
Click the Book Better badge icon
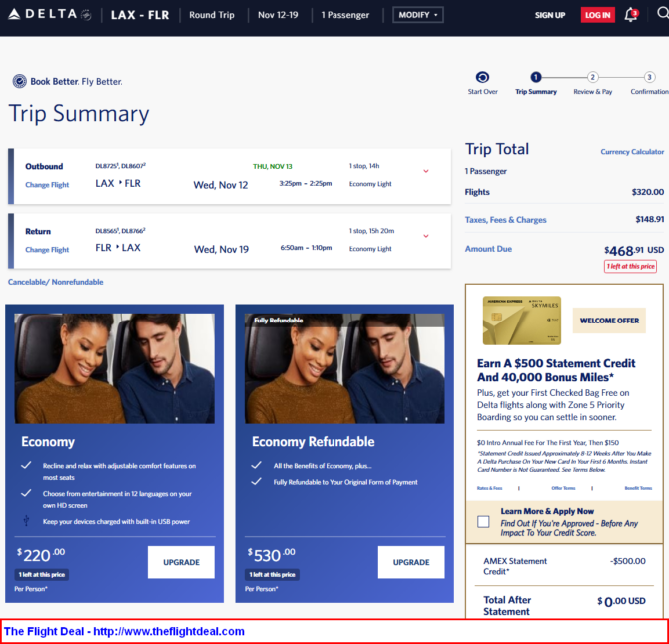coord(19,81)
